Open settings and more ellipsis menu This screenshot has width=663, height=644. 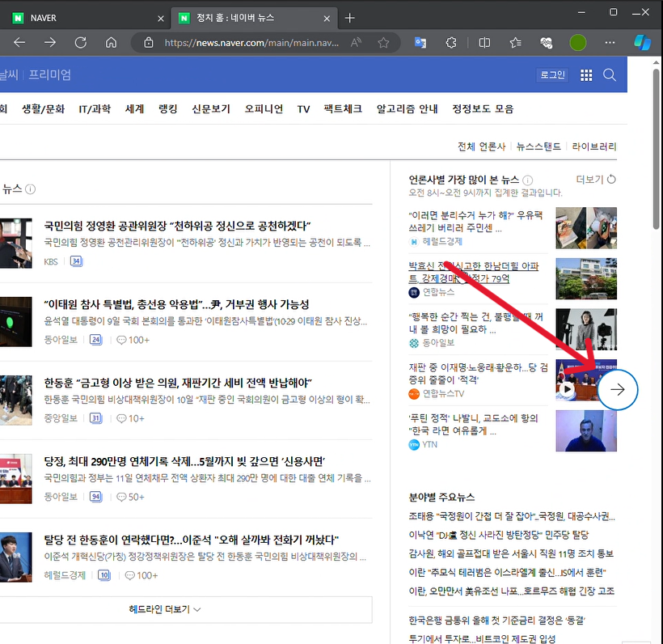pyautogui.click(x=610, y=42)
